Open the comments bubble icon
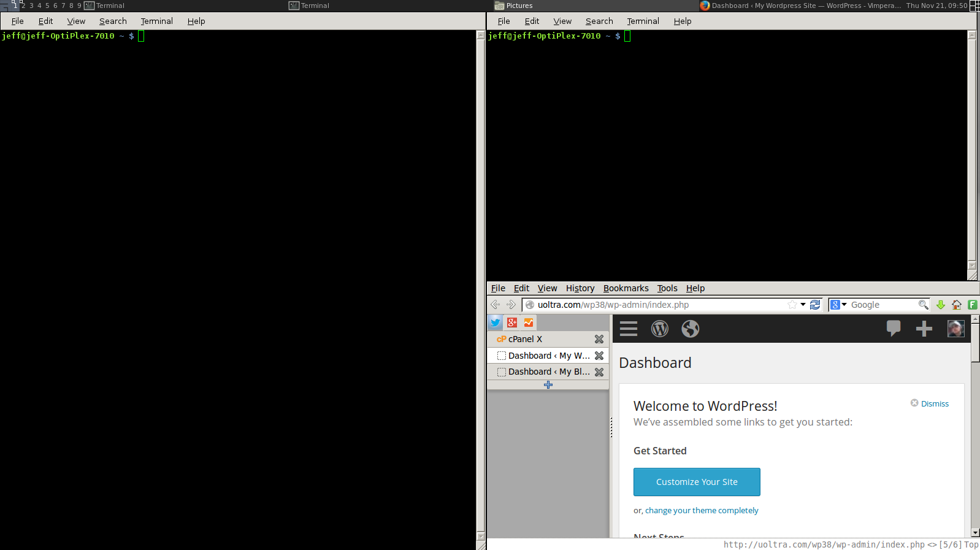Viewport: 980px width, 550px height. [894, 329]
